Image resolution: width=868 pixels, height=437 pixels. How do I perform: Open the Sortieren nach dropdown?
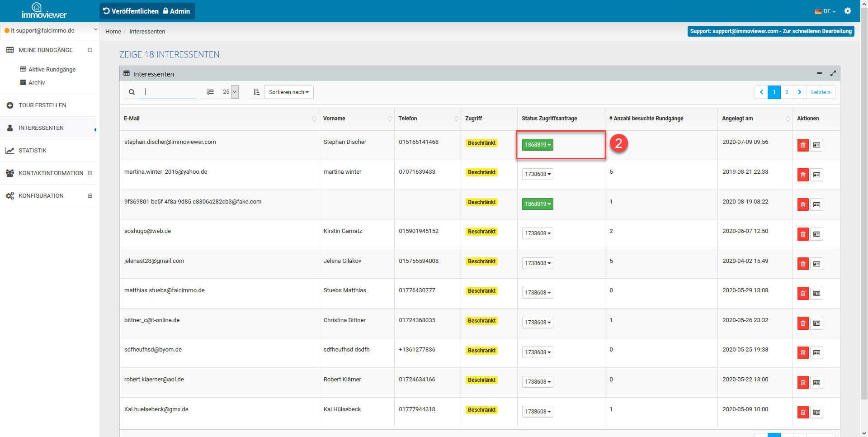(x=288, y=92)
